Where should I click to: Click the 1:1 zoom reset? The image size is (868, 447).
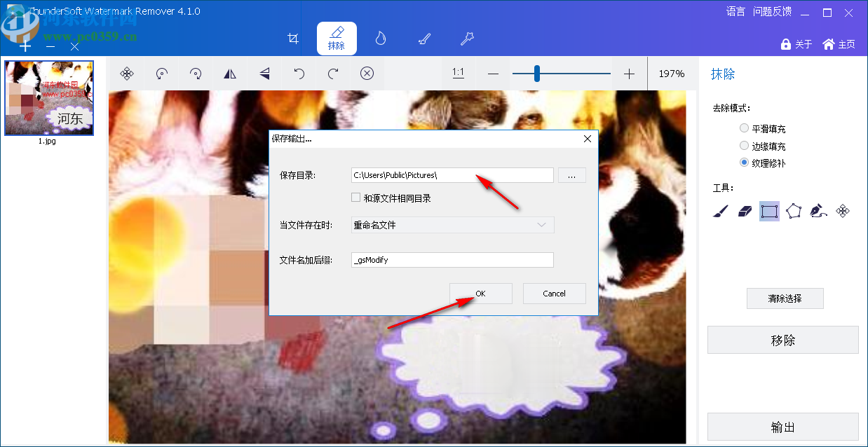(x=459, y=74)
